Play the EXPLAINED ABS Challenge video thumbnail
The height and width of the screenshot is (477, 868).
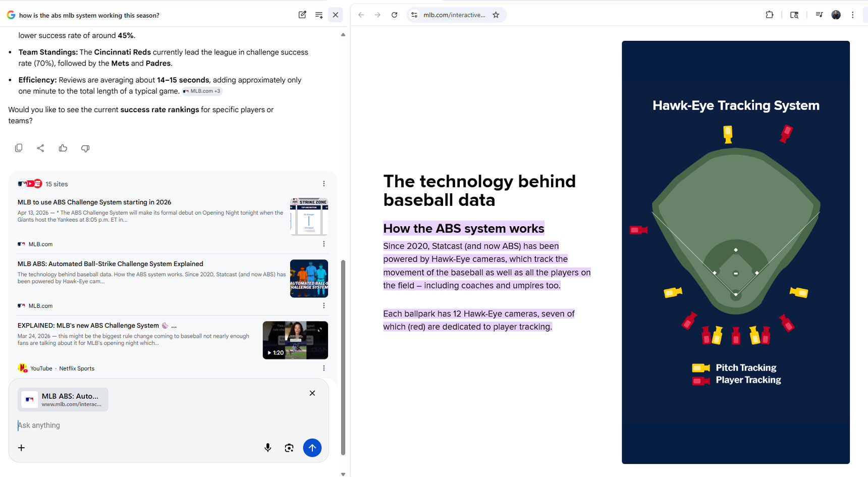[x=295, y=340]
